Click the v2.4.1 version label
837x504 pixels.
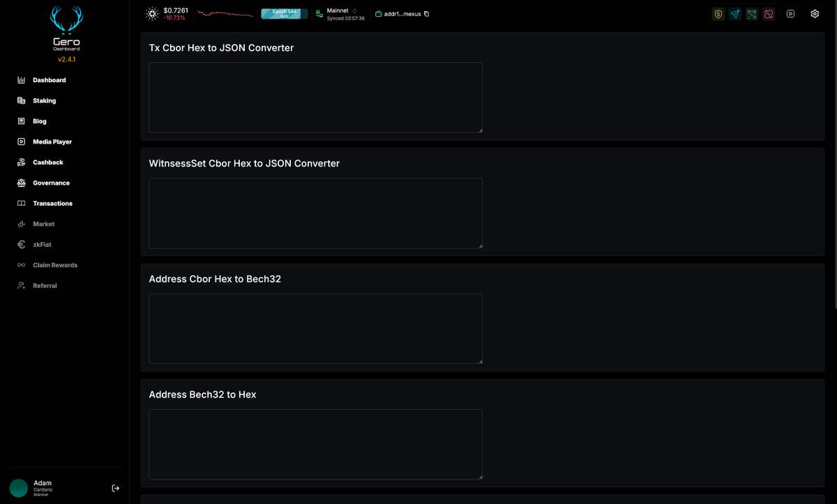(x=66, y=59)
